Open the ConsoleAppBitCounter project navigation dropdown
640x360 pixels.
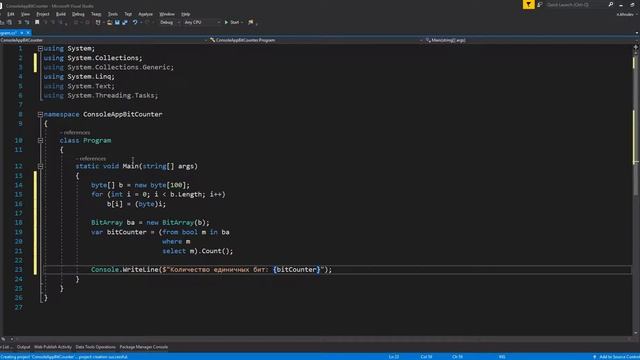coord(104,40)
